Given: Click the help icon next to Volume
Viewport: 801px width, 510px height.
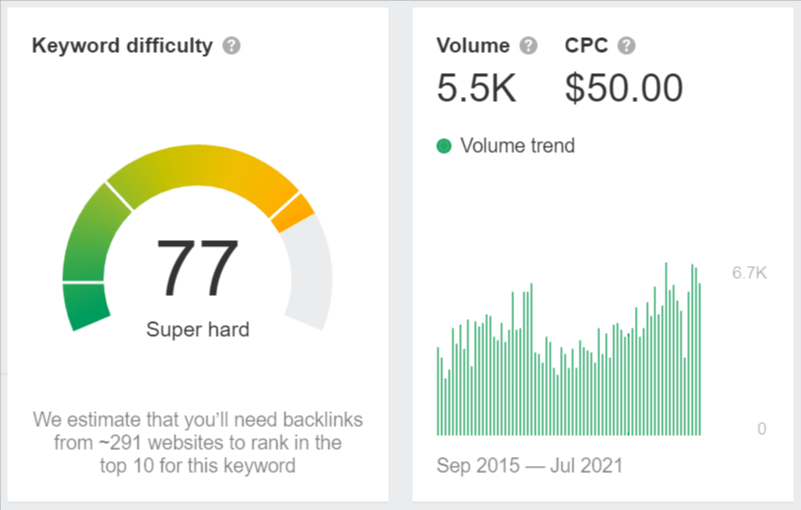Looking at the screenshot, I should pyautogui.click(x=528, y=46).
